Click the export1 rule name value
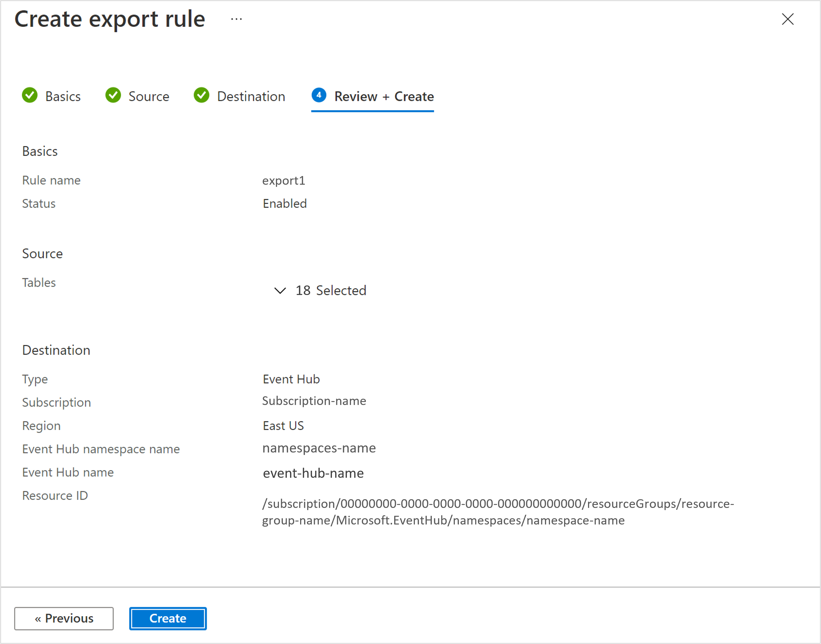 tap(284, 181)
